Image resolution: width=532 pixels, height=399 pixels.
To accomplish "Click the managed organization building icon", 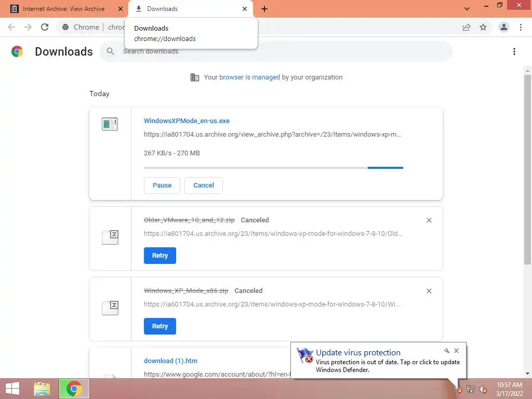I will click(x=195, y=77).
